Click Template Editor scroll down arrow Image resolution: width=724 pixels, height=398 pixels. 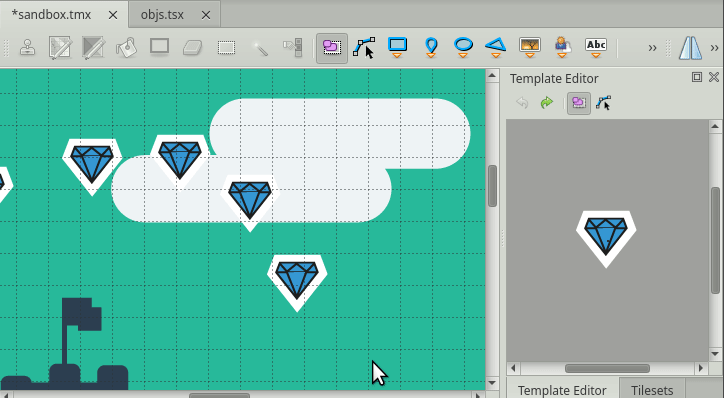tap(715, 354)
